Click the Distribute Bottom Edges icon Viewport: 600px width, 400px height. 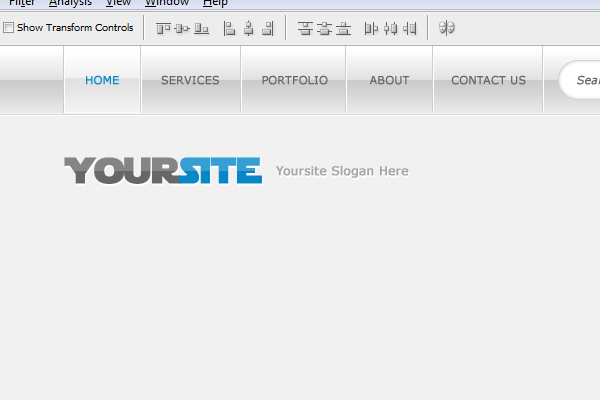[343, 28]
